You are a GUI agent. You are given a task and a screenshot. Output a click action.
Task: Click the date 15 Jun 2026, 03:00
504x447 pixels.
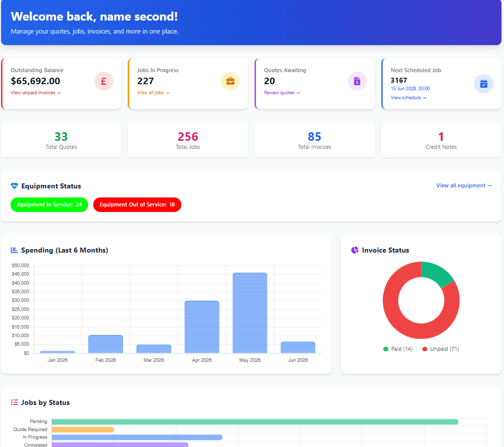pyautogui.click(x=410, y=88)
